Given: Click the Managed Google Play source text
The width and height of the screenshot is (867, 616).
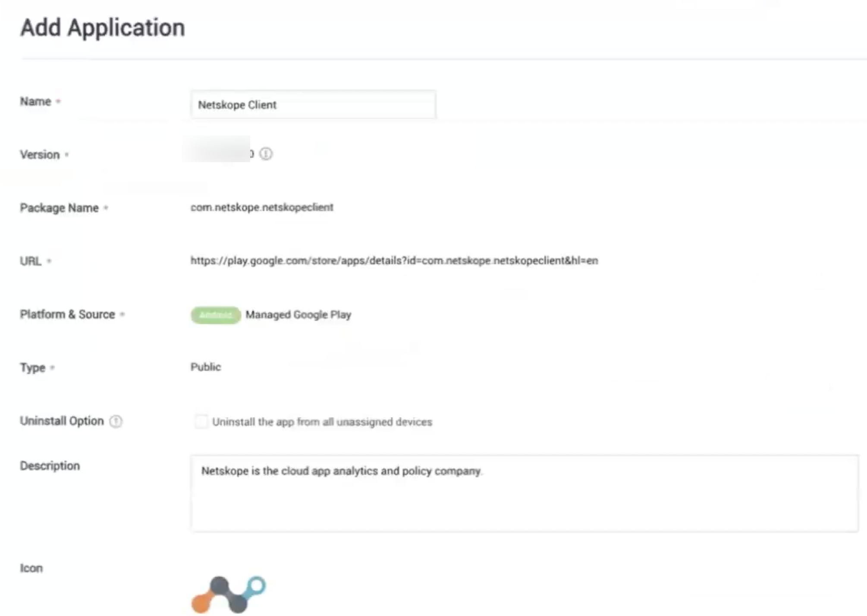Looking at the screenshot, I should point(298,315).
